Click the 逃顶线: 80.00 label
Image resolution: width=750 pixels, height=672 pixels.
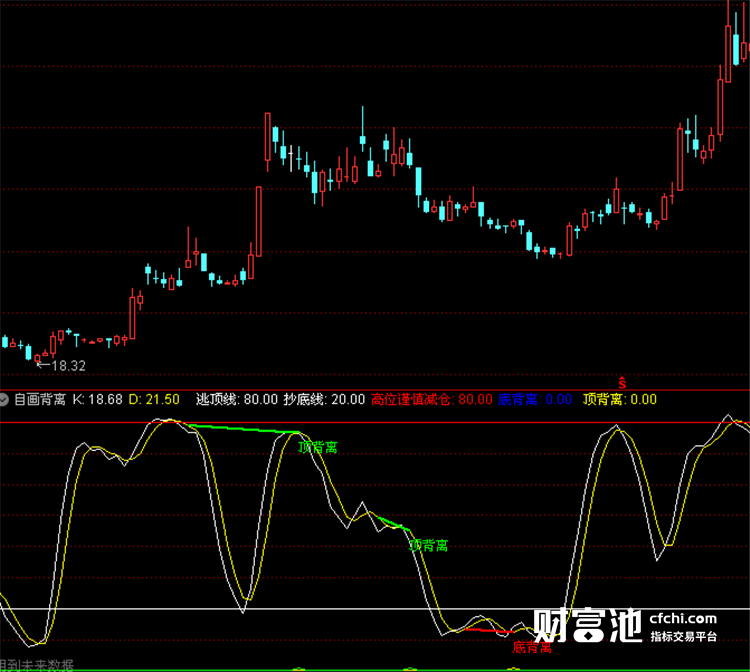pos(237,399)
